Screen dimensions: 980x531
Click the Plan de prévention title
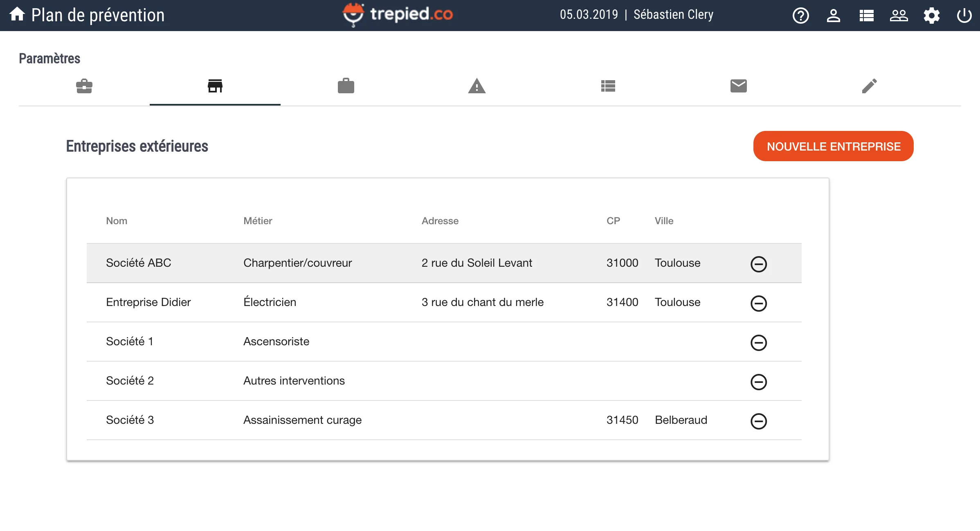tap(98, 15)
